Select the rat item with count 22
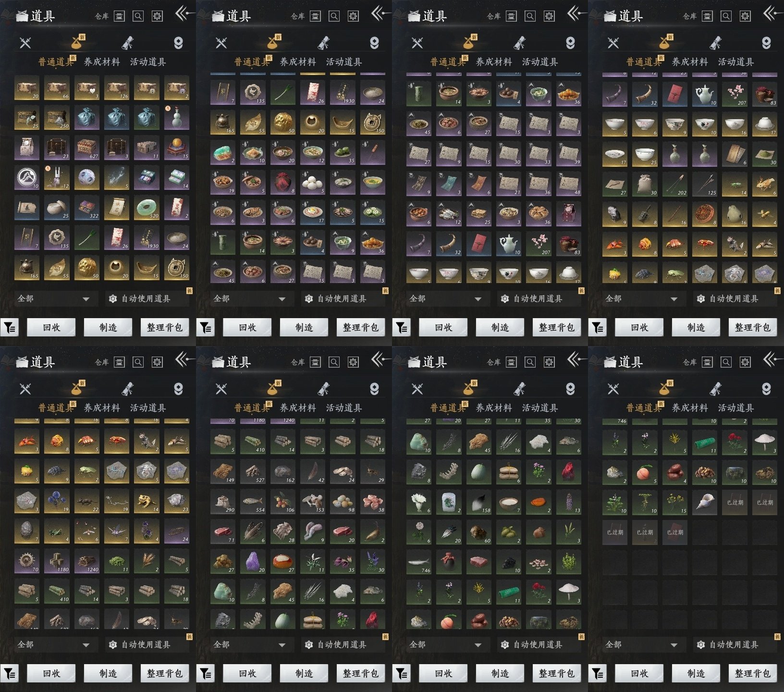The image size is (784, 692). pyautogui.click(x=87, y=501)
